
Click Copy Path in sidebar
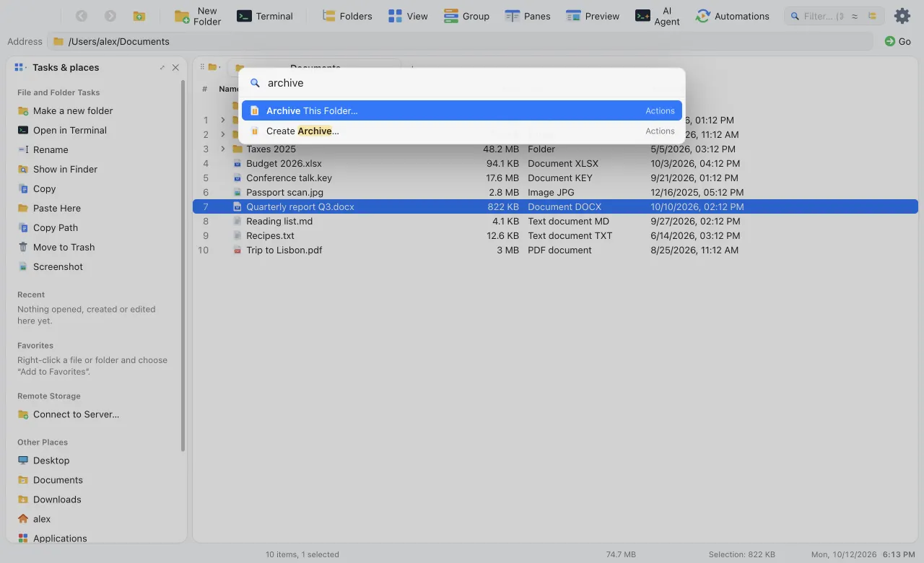(x=48, y=227)
